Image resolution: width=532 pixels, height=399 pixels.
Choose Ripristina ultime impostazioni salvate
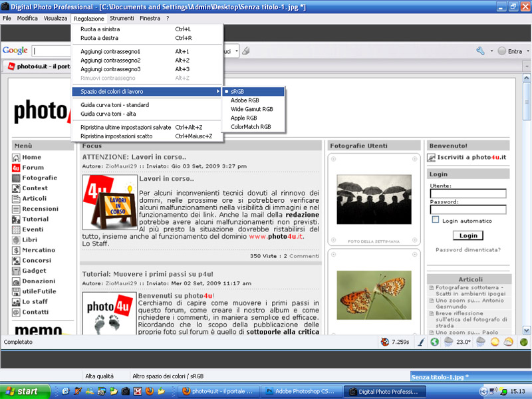(x=147, y=128)
